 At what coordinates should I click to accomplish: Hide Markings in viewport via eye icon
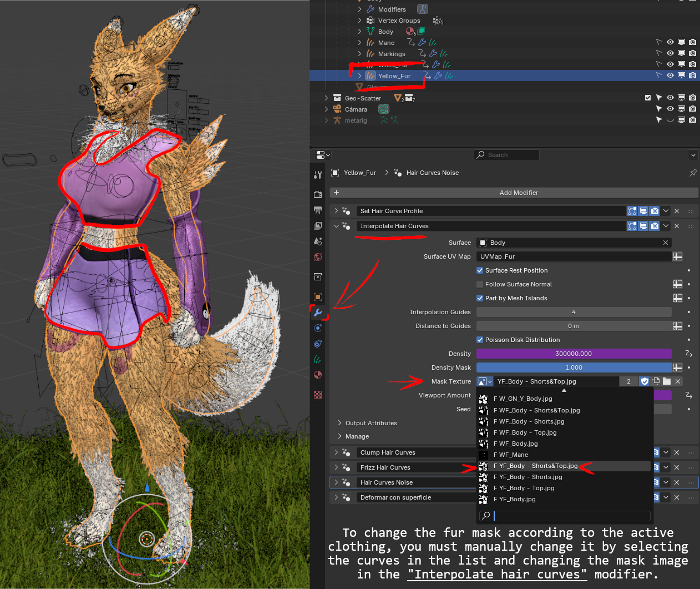[x=670, y=53]
